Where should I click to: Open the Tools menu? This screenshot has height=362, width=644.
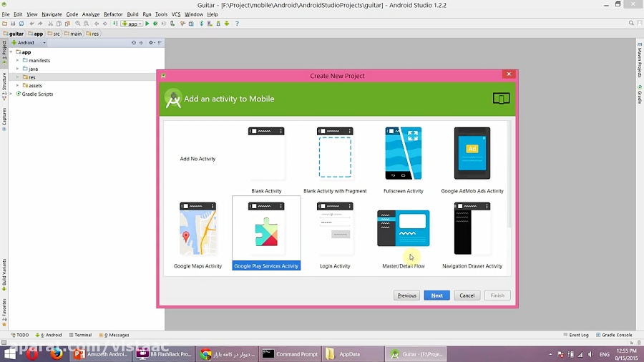(x=161, y=14)
